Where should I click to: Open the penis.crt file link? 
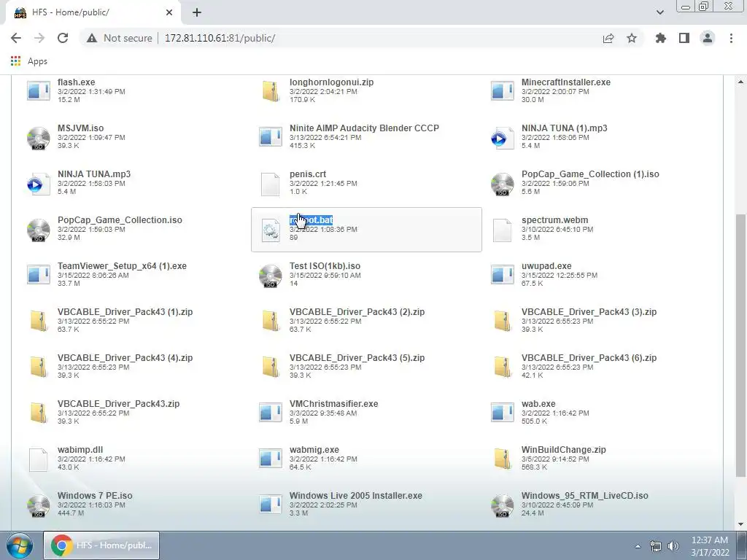308,174
